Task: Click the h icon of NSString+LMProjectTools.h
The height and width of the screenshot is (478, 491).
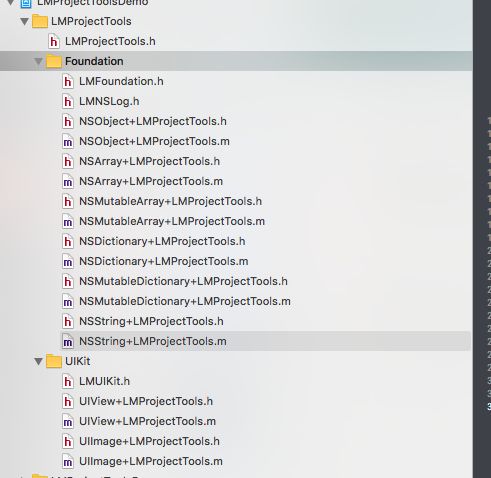Action: [x=68, y=321]
